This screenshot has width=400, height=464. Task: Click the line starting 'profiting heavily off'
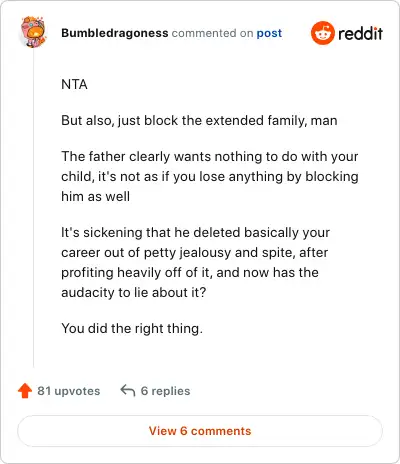190,272
